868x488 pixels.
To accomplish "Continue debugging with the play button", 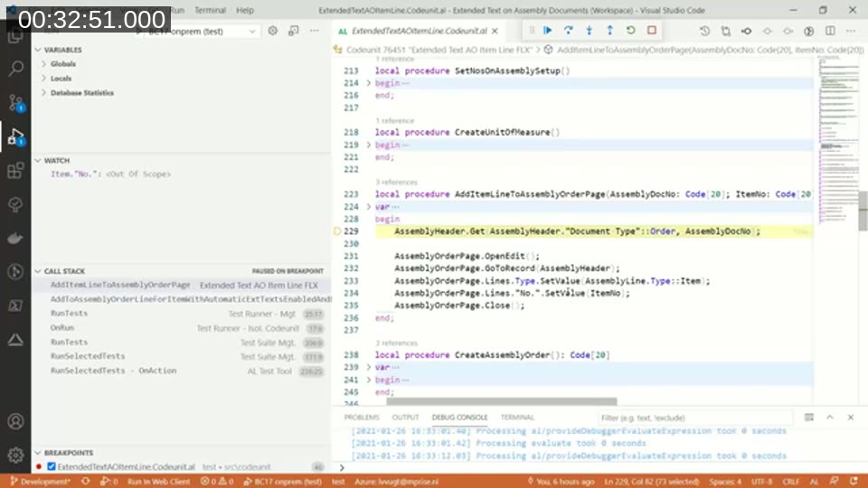I will [x=548, y=31].
